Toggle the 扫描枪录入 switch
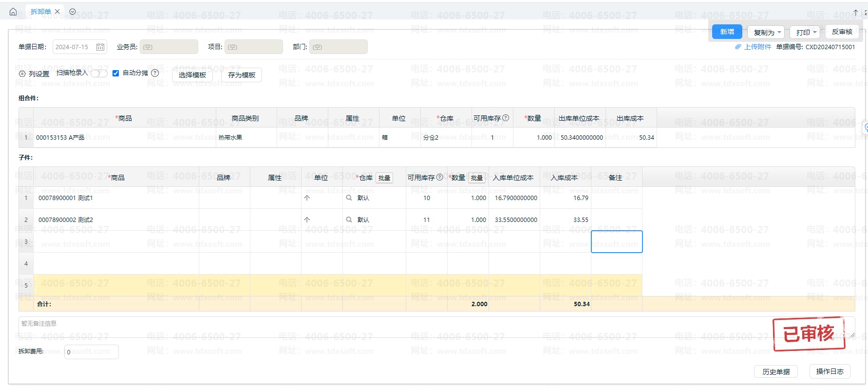 pos(99,73)
